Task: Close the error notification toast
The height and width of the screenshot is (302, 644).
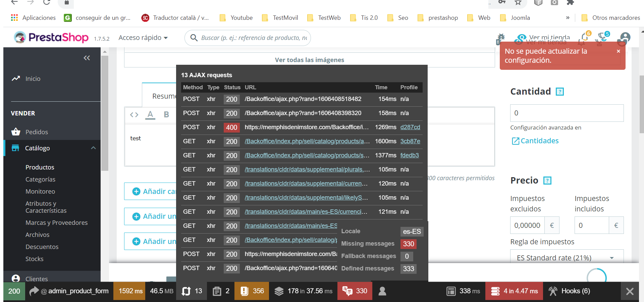Action: (x=618, y=51)
